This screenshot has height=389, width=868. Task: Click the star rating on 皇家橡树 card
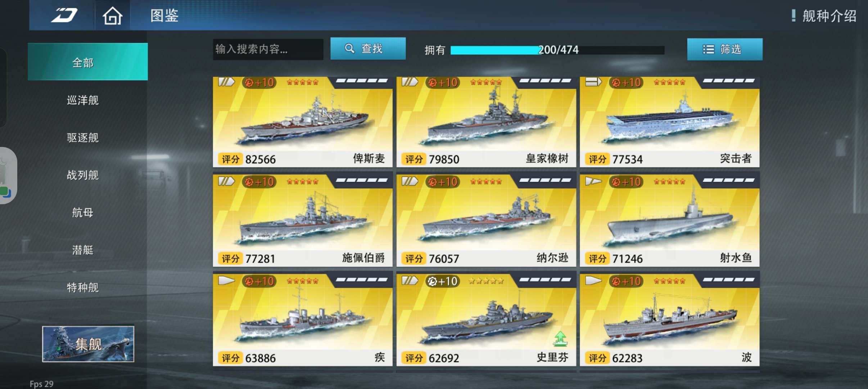coord(486,82)
